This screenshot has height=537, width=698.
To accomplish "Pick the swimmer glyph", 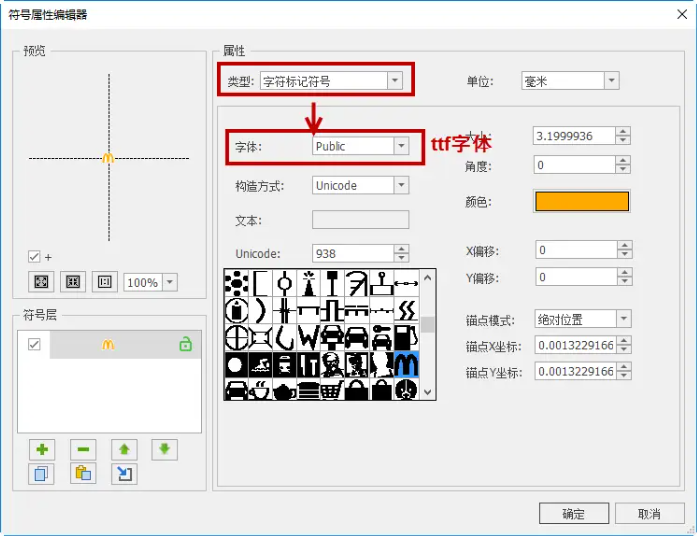I will click(x=260, y=364).
